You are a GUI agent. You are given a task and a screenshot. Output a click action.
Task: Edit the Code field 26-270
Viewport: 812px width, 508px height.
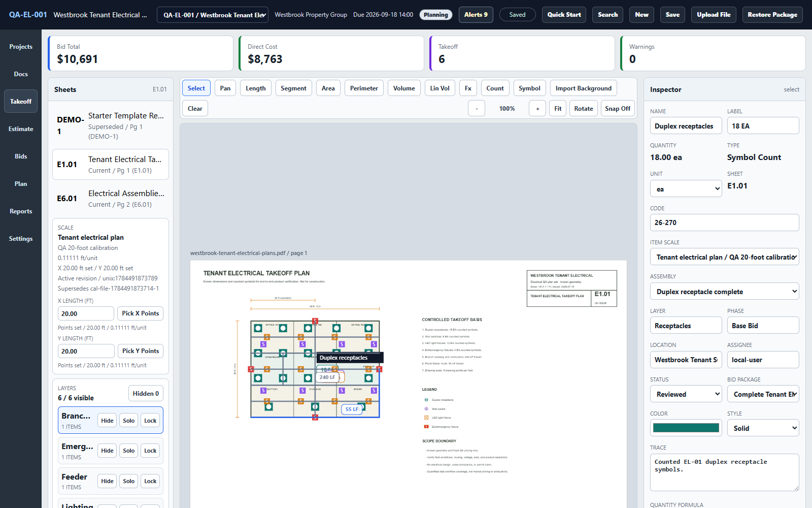(724, 223)
